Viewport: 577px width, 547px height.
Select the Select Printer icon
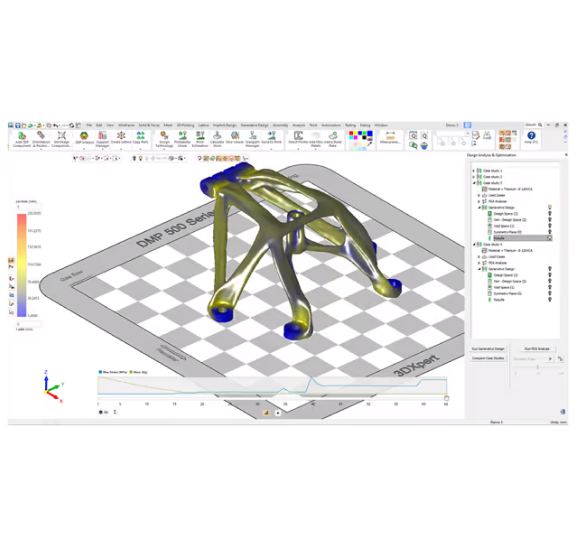(298, 138)
